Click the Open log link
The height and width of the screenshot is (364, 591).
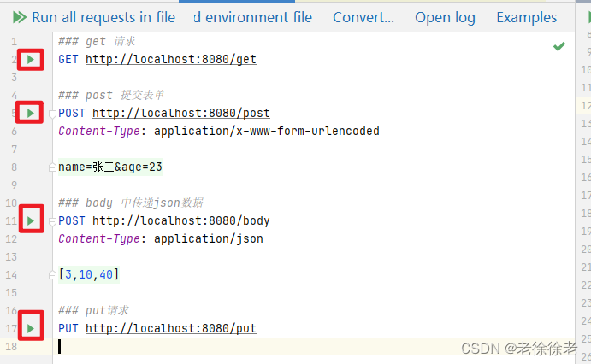pos(445,17)
